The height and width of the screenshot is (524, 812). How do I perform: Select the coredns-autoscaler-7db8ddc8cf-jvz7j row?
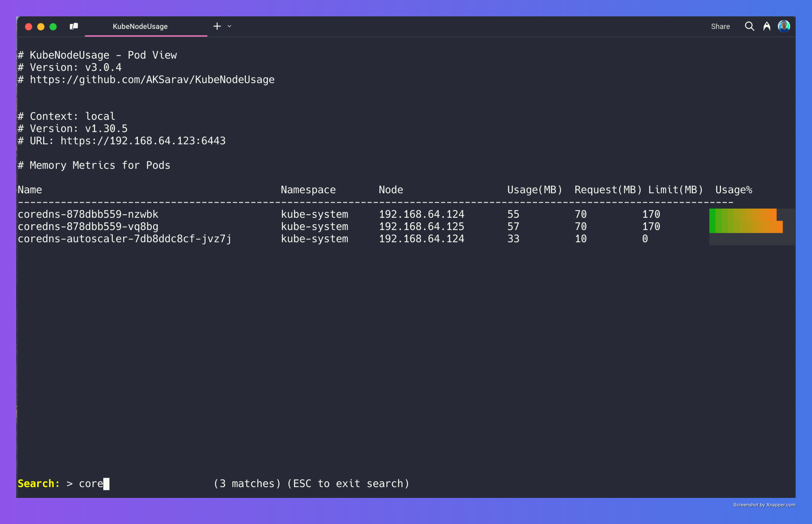pos(406,239)
